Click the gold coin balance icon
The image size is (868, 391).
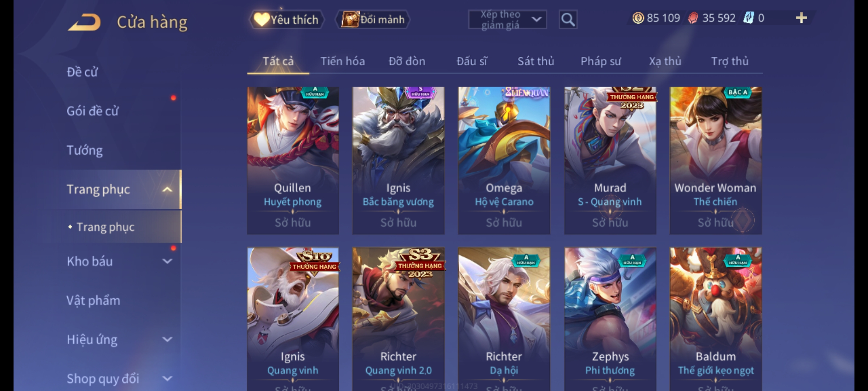(638, 18)
